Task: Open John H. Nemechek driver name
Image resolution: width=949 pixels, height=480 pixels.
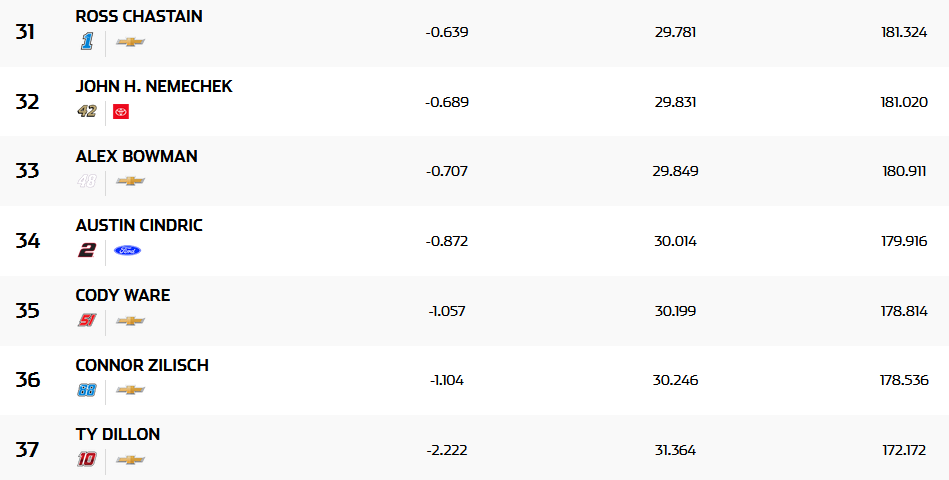Action: (154, 87)
